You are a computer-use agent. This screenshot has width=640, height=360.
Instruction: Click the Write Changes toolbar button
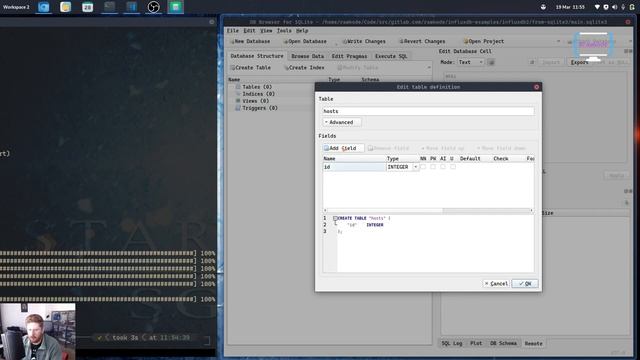(364, 41)
